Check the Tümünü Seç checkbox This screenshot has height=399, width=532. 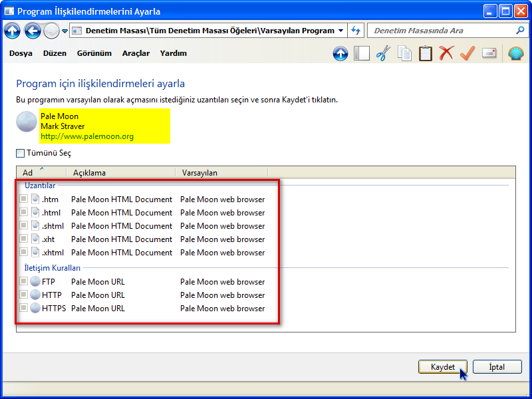tap(21, 154)
